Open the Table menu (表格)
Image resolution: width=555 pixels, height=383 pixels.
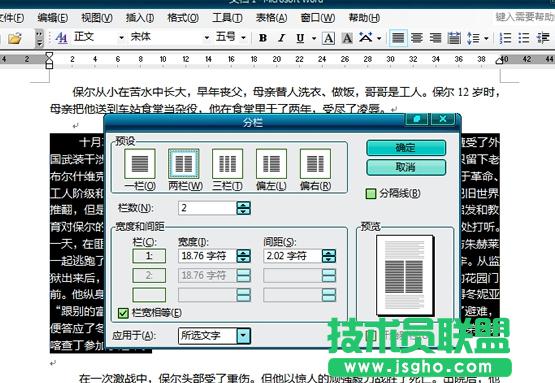(271, 17)
